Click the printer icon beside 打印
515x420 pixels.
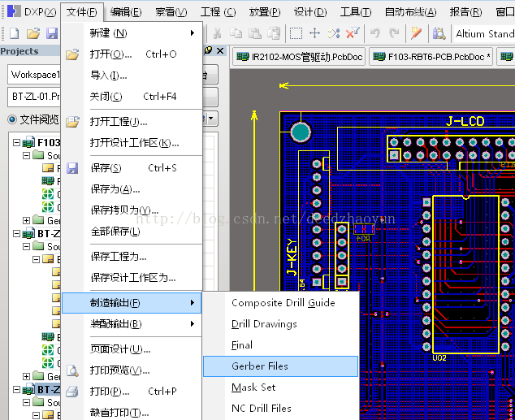pos(72,392)
